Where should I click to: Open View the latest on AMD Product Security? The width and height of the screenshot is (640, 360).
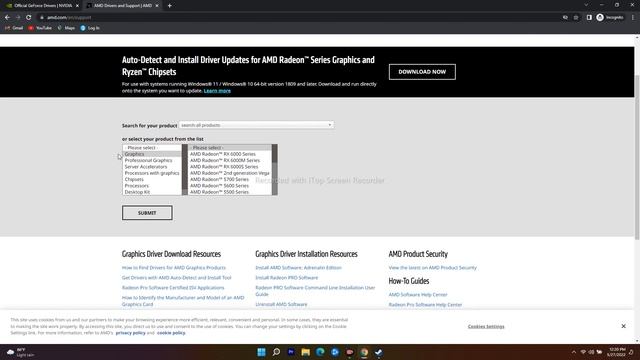tap(433, 268)
